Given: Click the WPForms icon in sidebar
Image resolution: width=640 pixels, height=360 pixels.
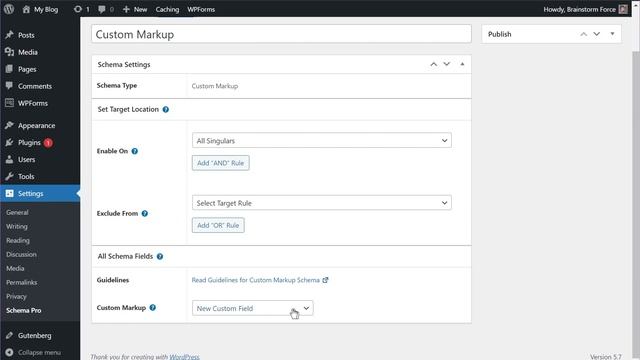Looking at the screenshot, I should coord(9,103).
